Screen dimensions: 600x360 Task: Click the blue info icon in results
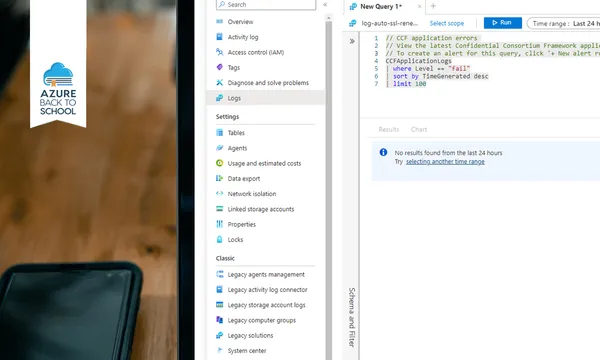(x=383, y=152)
